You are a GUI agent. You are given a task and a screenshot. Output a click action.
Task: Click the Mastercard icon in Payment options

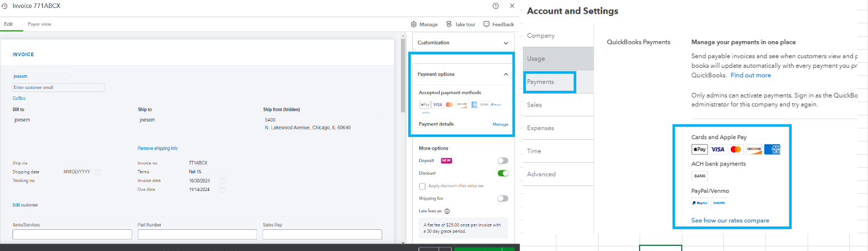pyautogui.click(x=449, y=105)
